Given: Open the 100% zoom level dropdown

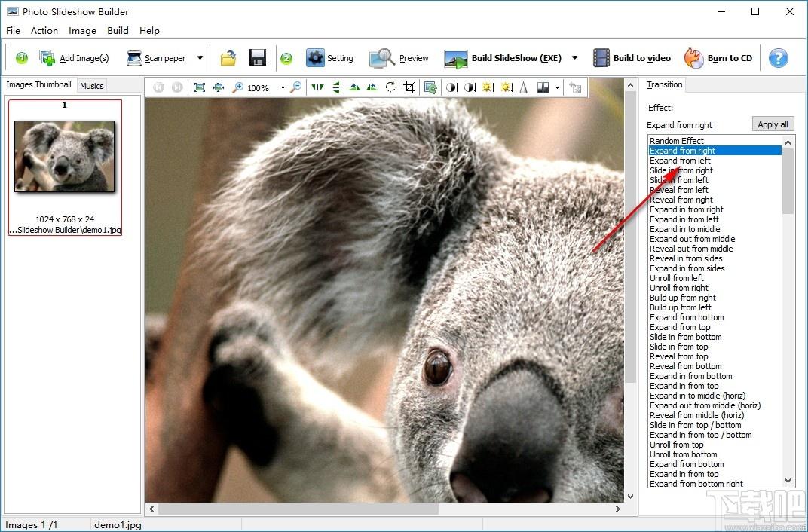Looking at the screenshot, I should pyautogui.click(x=283, y=88).
